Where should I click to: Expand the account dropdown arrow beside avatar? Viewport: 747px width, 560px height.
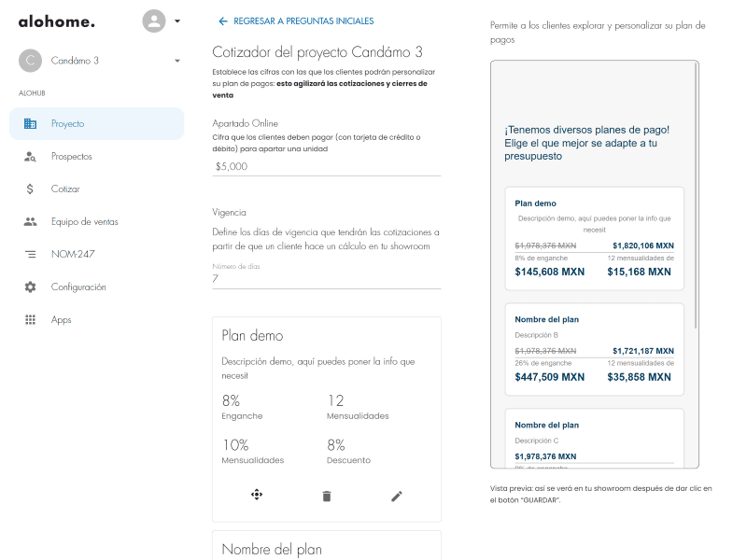coord(177,21)
